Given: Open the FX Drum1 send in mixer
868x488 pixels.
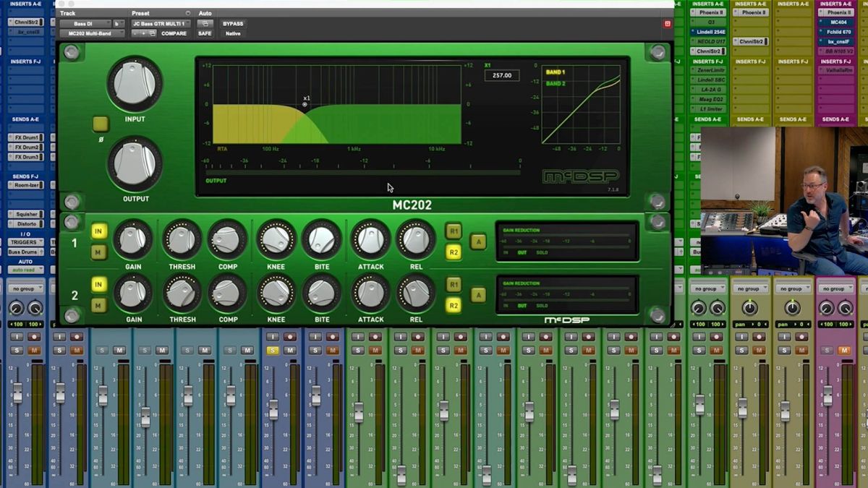Looking at the screenshot, I should (x=27, y=137).
